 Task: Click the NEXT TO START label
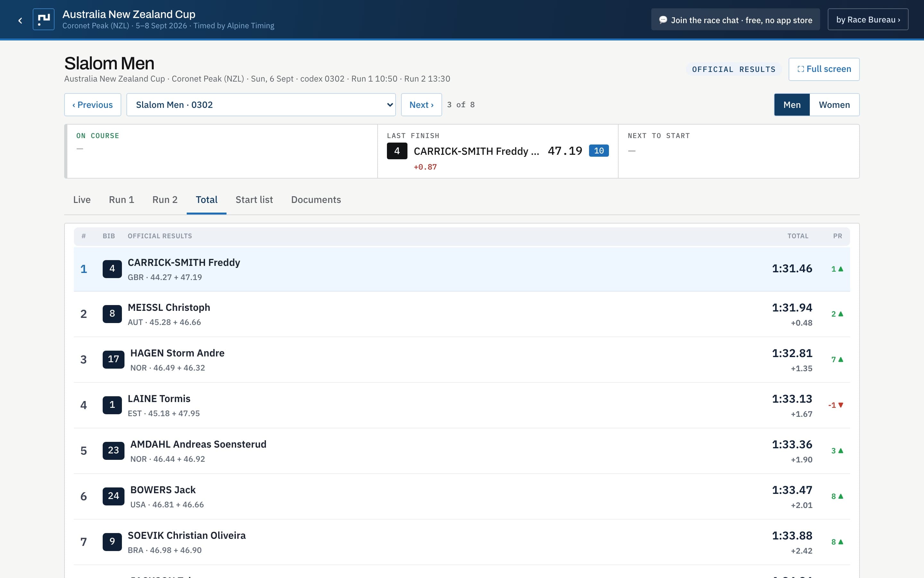pos(659,136)
